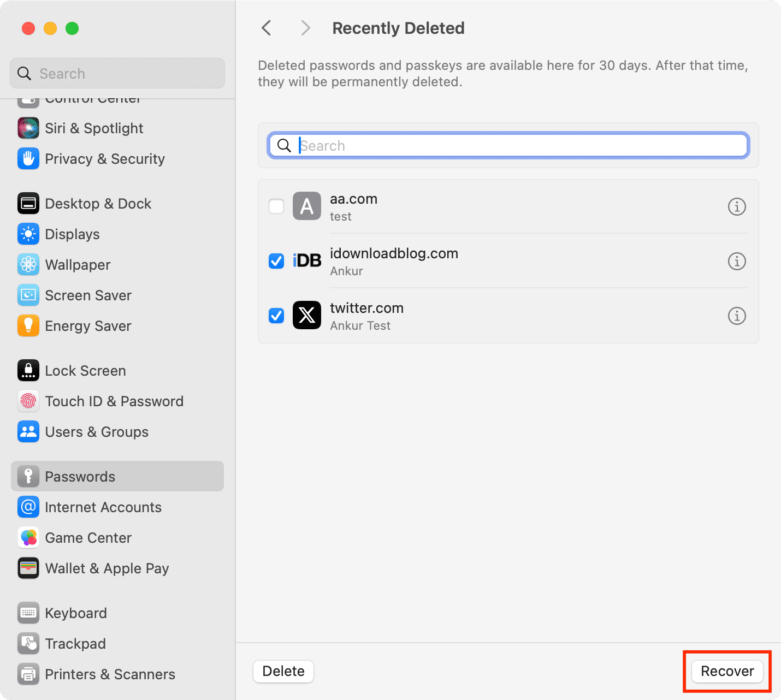Select Users & Groups label
This screenshot has height=700, width=781.
(97, 432)
